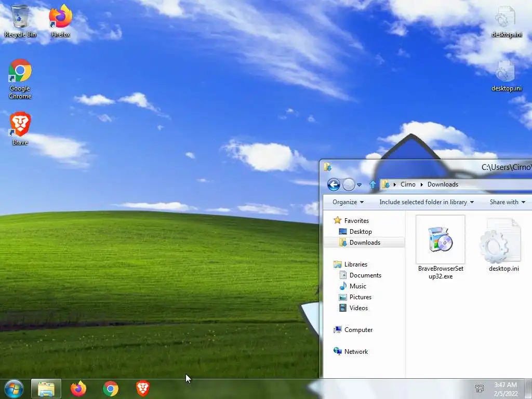Expand the arrow between Cirno and Downloads
This screenshot has height=399, width=532.
[x=421, y=184]
